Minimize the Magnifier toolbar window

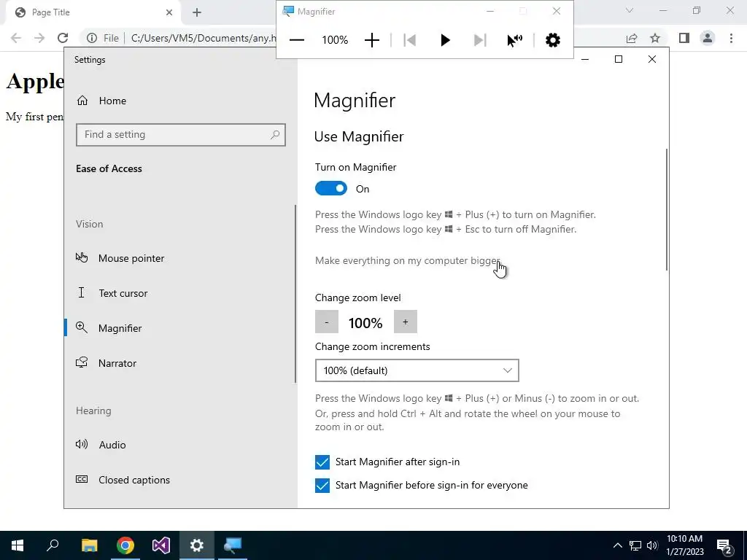[489, 11]
